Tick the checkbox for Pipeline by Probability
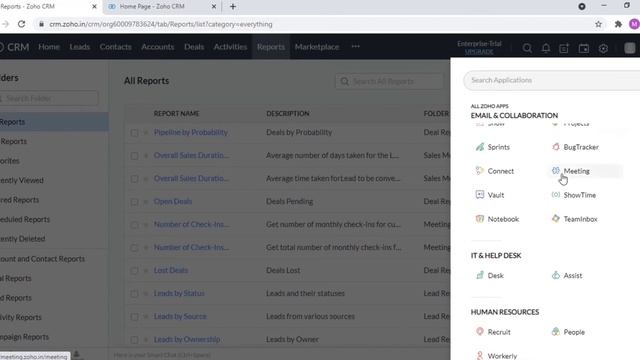 [x=134, y=133]
